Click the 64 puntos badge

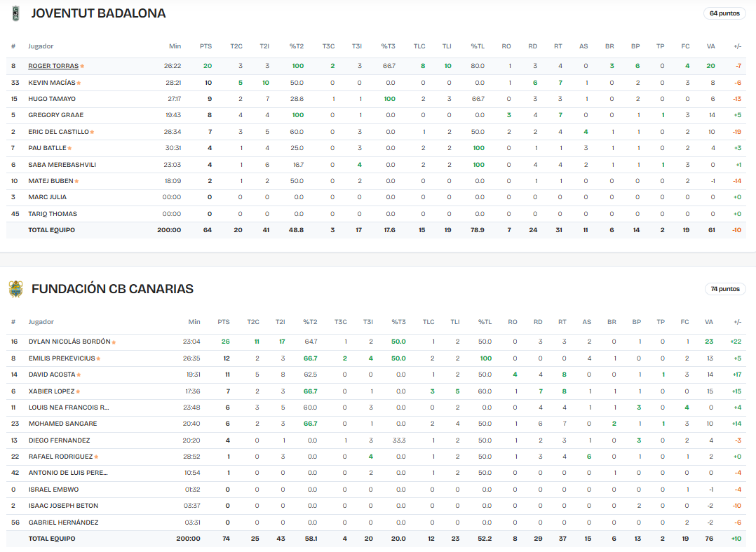tap(724, 13)
